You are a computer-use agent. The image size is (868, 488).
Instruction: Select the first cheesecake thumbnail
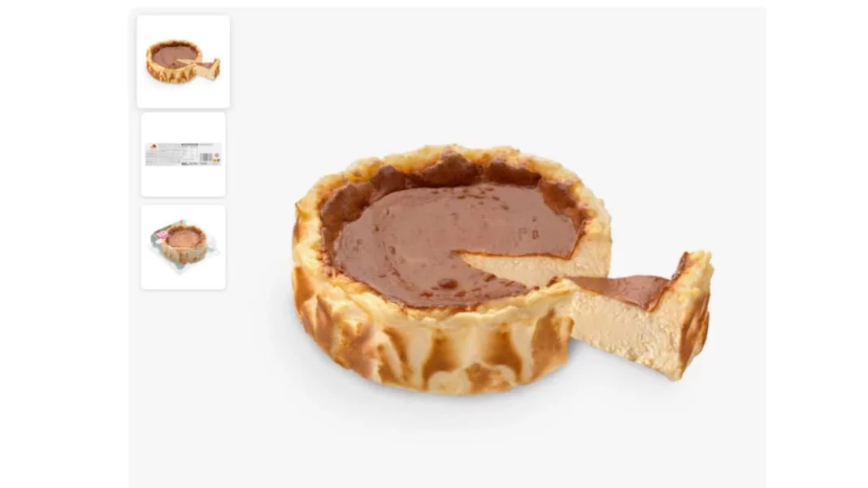pos(183,62)
